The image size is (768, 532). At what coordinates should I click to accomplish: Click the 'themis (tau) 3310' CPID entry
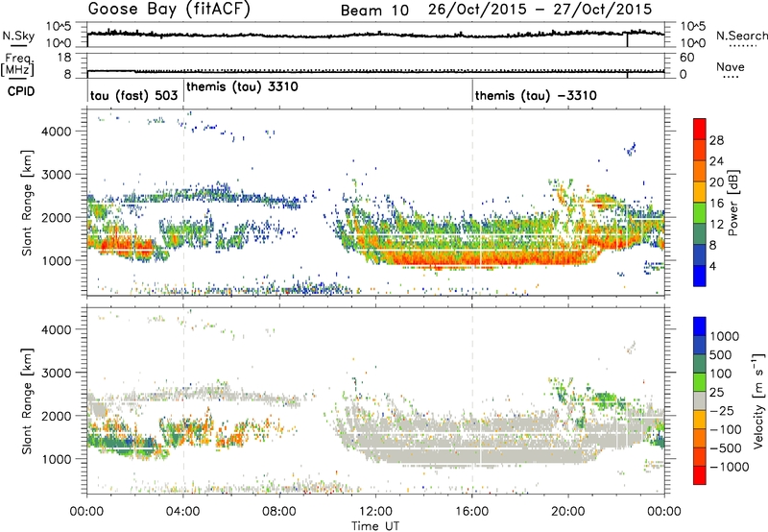point(242,87)
